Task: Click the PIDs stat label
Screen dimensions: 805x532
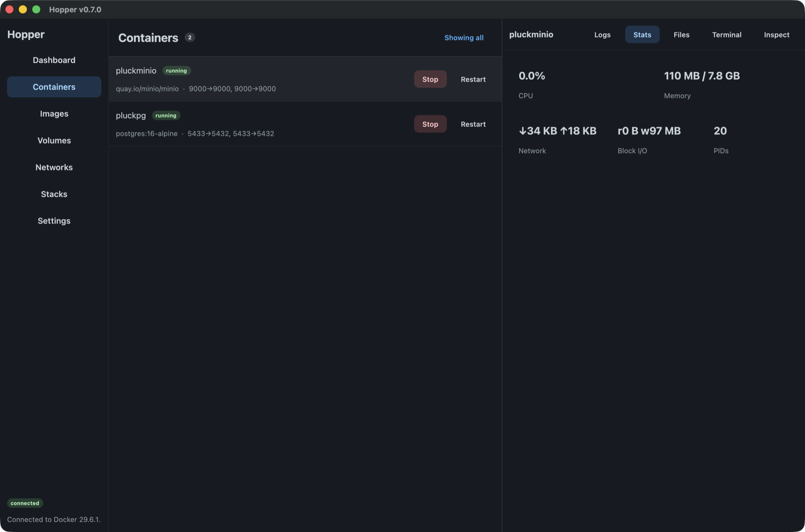Action: tap(721, 151)
